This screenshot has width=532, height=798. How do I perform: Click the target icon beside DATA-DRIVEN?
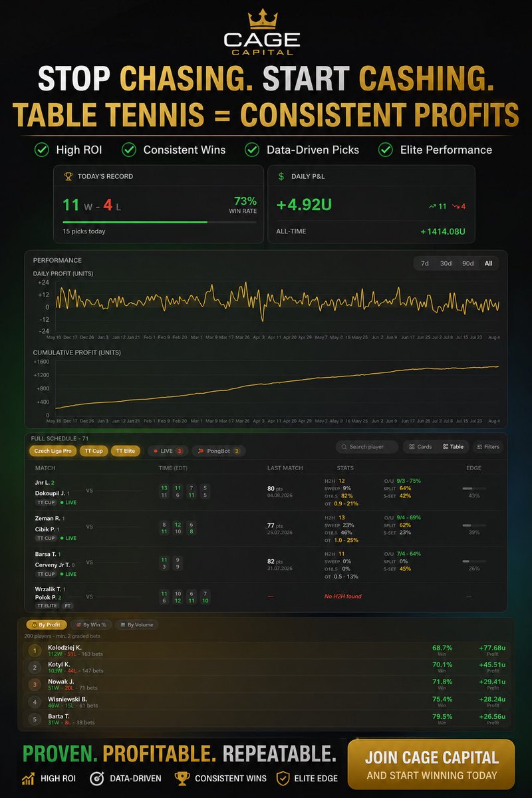click(96, 778)
